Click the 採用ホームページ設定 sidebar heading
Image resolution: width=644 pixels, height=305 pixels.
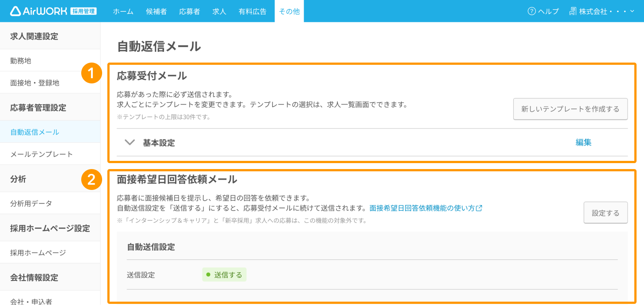50,228
